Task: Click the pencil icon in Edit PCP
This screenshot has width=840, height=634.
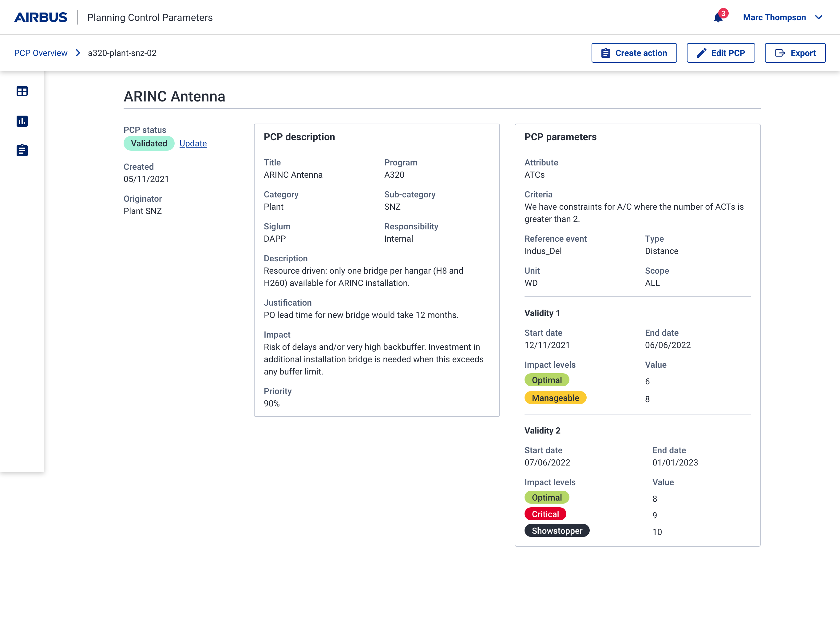Action: [701, 53]
